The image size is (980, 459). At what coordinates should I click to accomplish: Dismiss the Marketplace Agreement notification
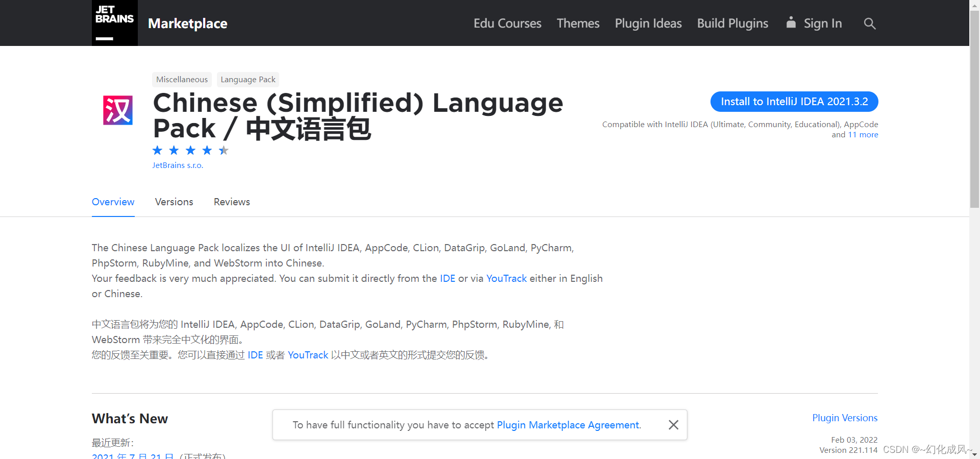pyautogui.click(x=673, y=425)
